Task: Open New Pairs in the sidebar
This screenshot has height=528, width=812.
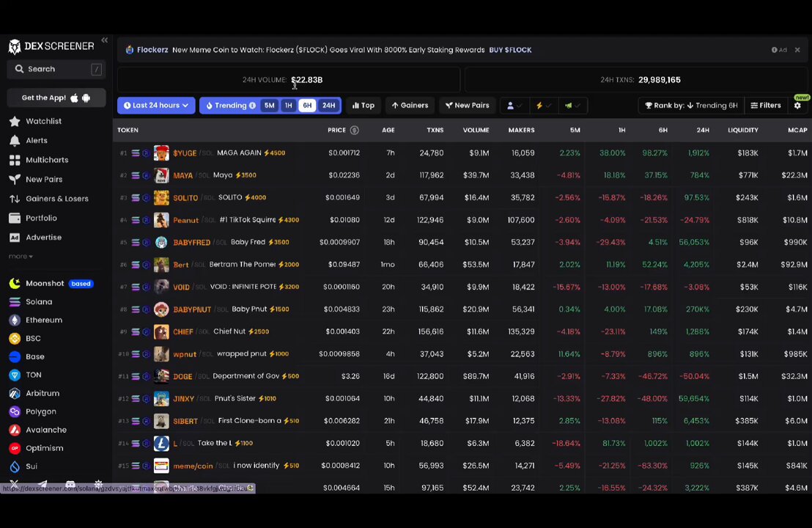Action: coord(44,179)
